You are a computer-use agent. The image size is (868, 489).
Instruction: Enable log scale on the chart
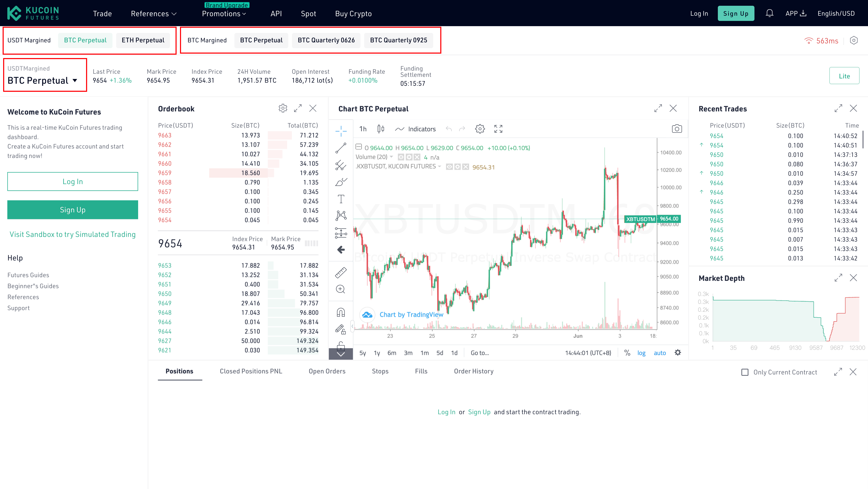tap(641, 352)
